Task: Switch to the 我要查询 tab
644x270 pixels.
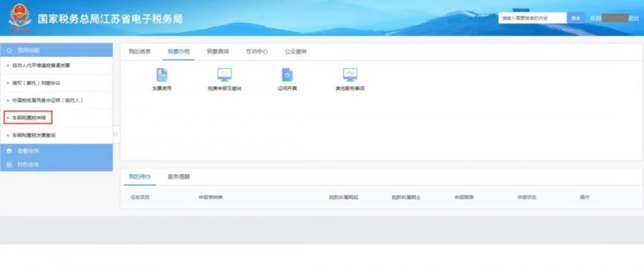Action: (x=218, y=52)
